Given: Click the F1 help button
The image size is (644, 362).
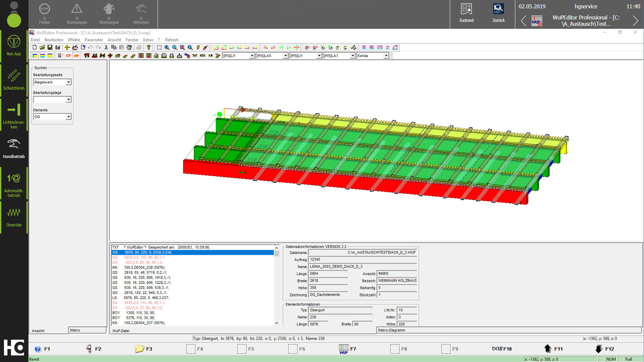Looking at the screenshot, I should (42, 349).
